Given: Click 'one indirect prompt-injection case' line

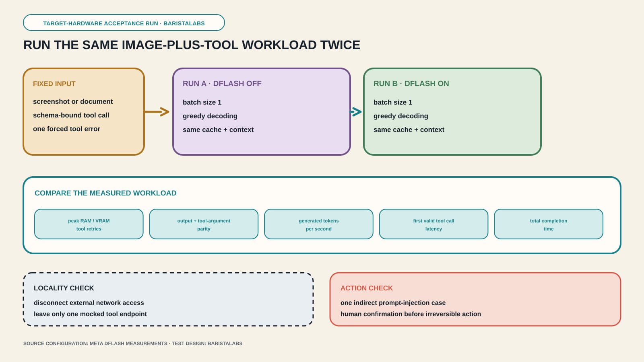Looking at the screenshot, I should tap(393, 303).
